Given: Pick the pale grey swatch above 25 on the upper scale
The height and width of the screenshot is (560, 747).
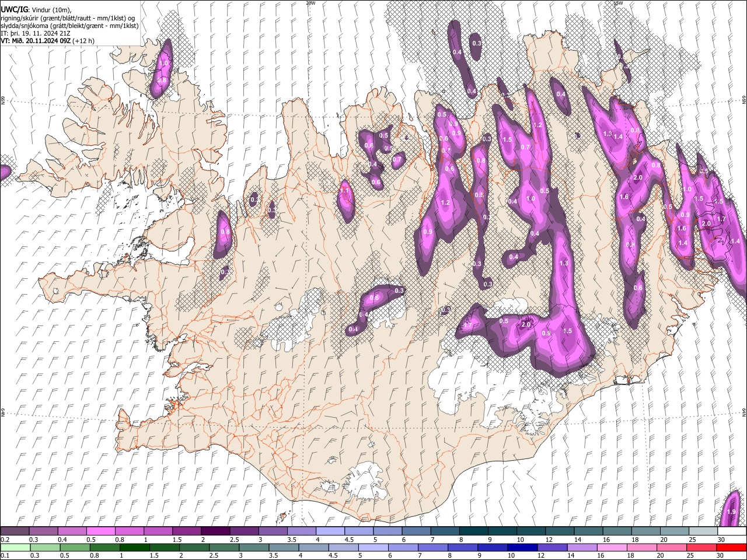Looking at the screenshot, I should (x=704, y=531).
